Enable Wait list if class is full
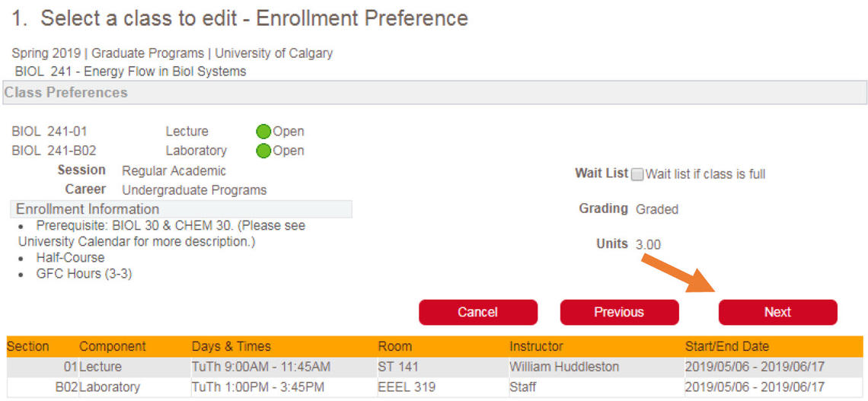Image resolution: width=868 pixels, height=401 pixels. click(637, 175)
